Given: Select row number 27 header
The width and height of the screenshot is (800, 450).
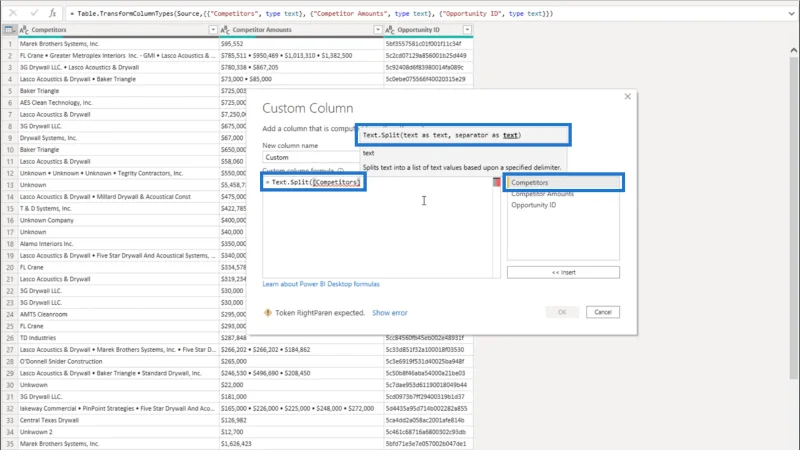Looking at the screenshot, I should pos(10,349).
